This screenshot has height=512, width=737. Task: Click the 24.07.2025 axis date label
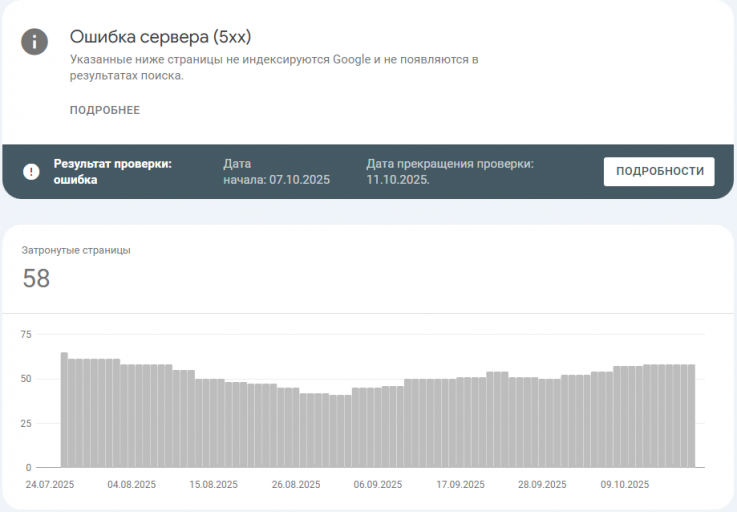tap(50, 485)
